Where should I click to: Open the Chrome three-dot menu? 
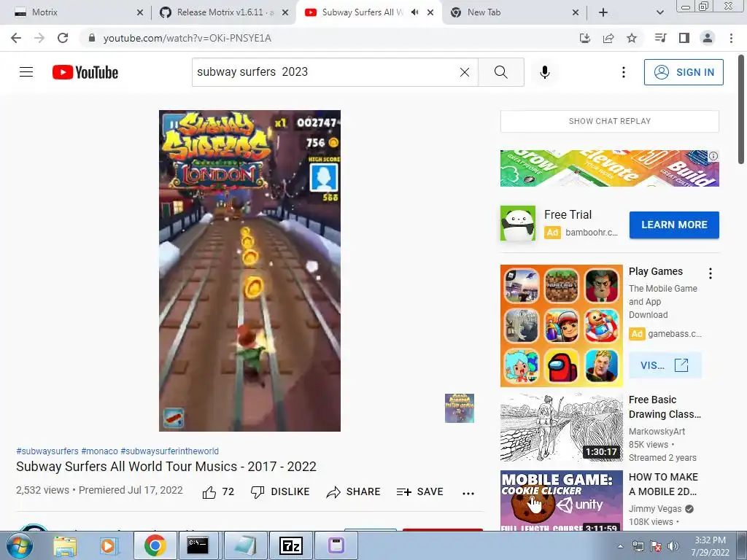pos(731,38)
